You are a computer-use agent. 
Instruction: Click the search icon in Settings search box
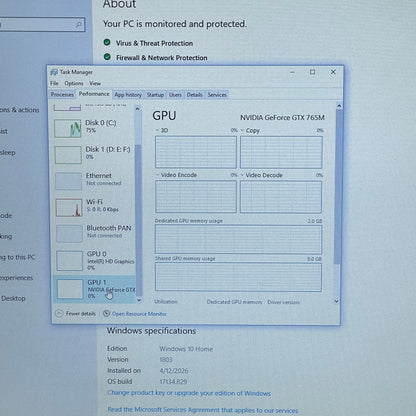pos(78,25)
